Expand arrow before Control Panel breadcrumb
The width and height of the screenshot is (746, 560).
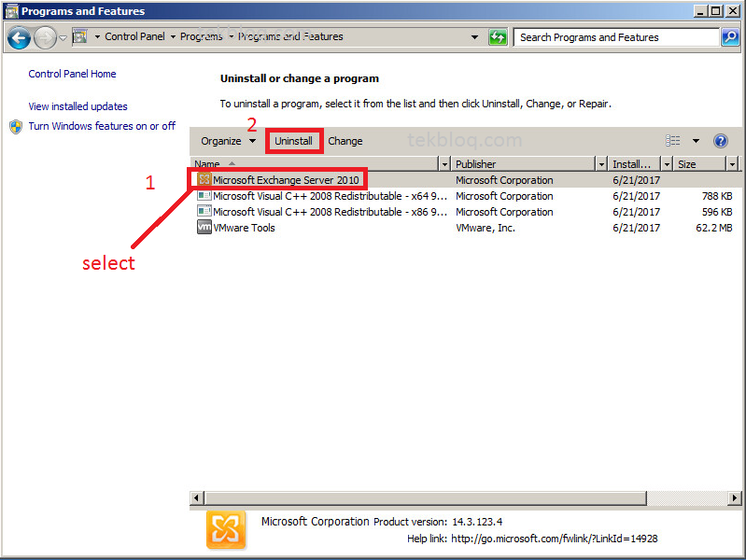[x=97, y=36]
